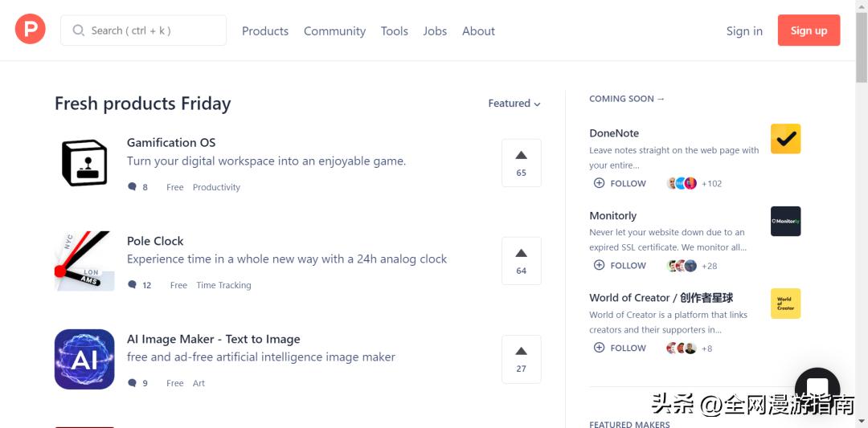Screen dimensions: 868x428
Task: Open the Tools navigation menu
Action: [x=394, y=31]
